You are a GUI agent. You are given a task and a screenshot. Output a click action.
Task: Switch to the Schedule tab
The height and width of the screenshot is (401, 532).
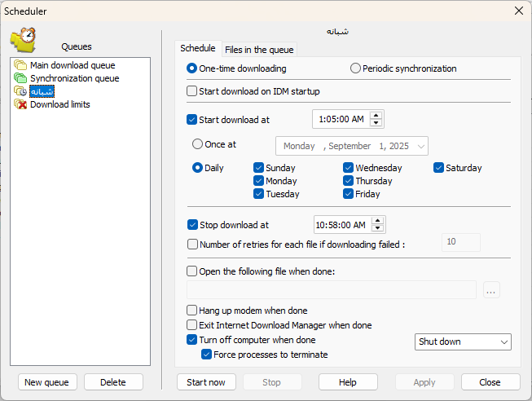tap(198, 48)
